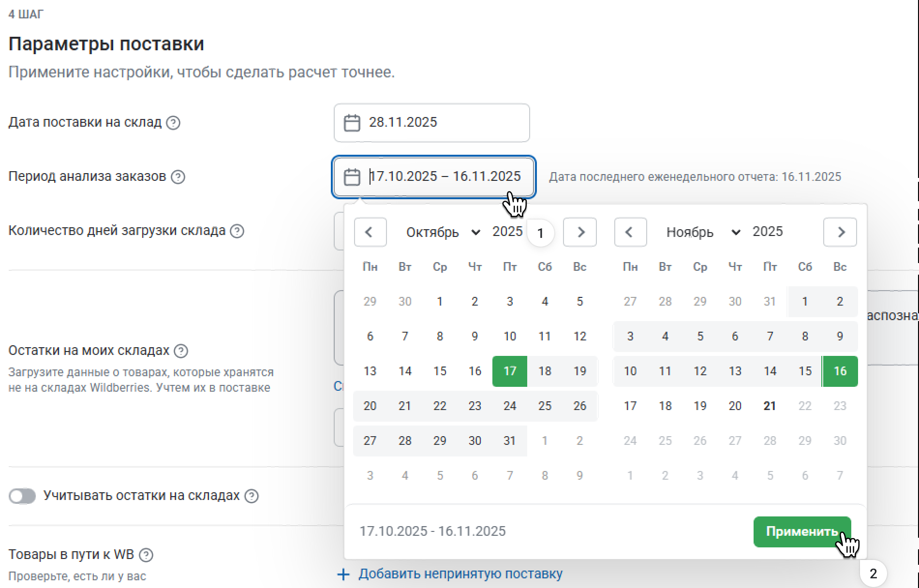Click help icon next to Дата поставки на склад
Screen dimensions: 919x588
(x=173, y=123)
